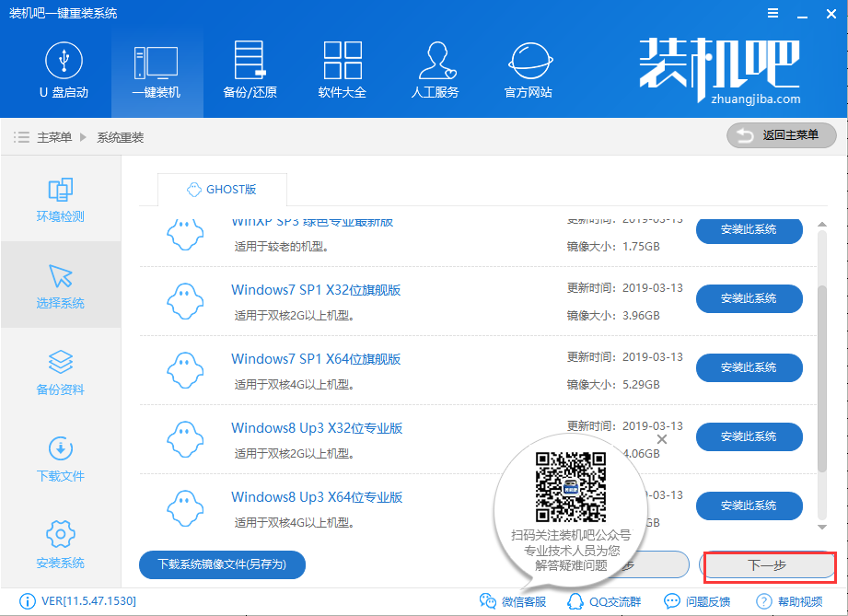Image resolution: width=848 pixels, height=616 pixels.
Task: Click ghost icon of Windows7 X32 row
Action: click(x=185, y=301)
